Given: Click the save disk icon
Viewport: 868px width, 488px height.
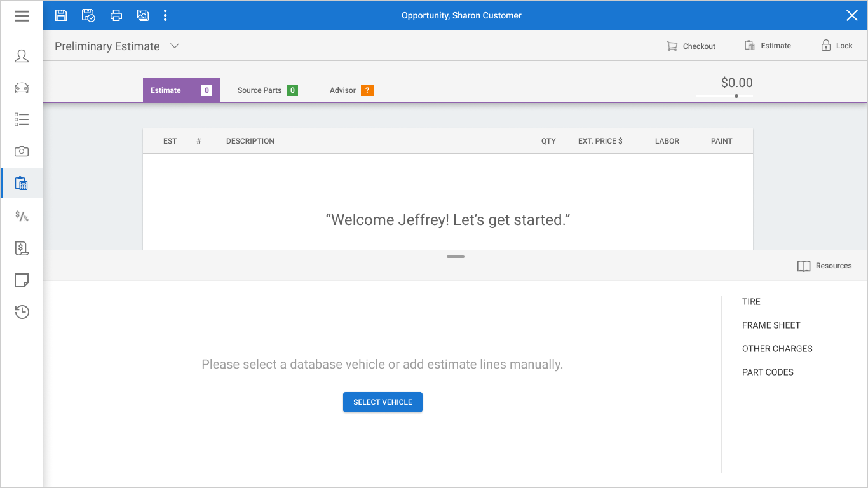Looking at the screenshot, I should pyautogui.click(x=61, y=15).
